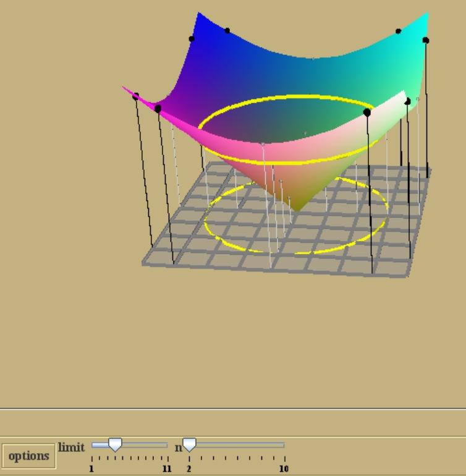The image size is (466, 476).
Task: Click the "10" label under n slider
Action: (284, 469)
